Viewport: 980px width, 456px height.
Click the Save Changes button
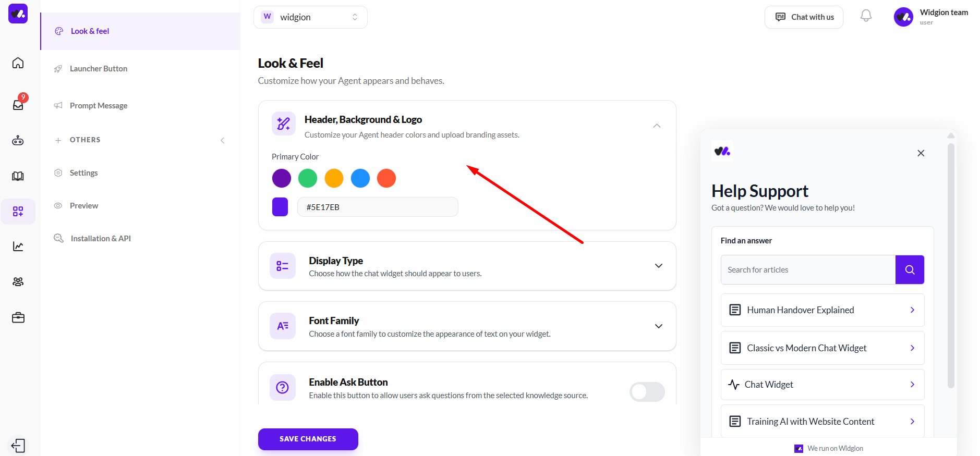[x=308, y=439]
